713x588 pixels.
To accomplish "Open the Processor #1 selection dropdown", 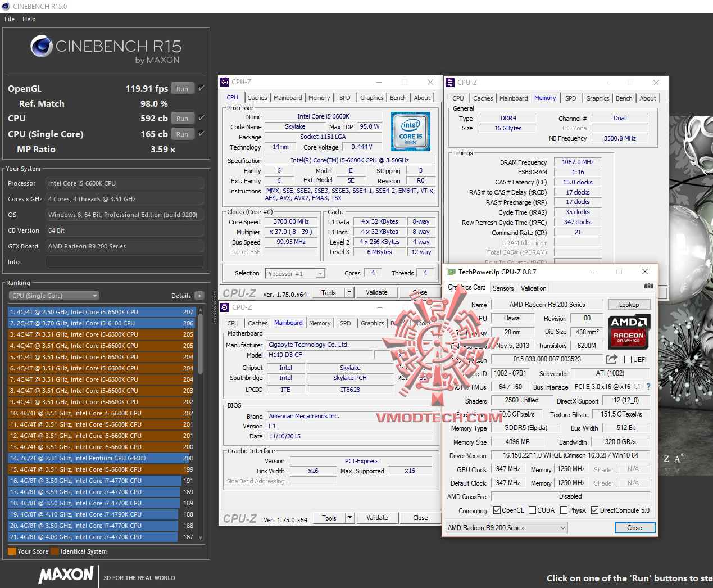I will pyautogui.click(x=295, y=274).
